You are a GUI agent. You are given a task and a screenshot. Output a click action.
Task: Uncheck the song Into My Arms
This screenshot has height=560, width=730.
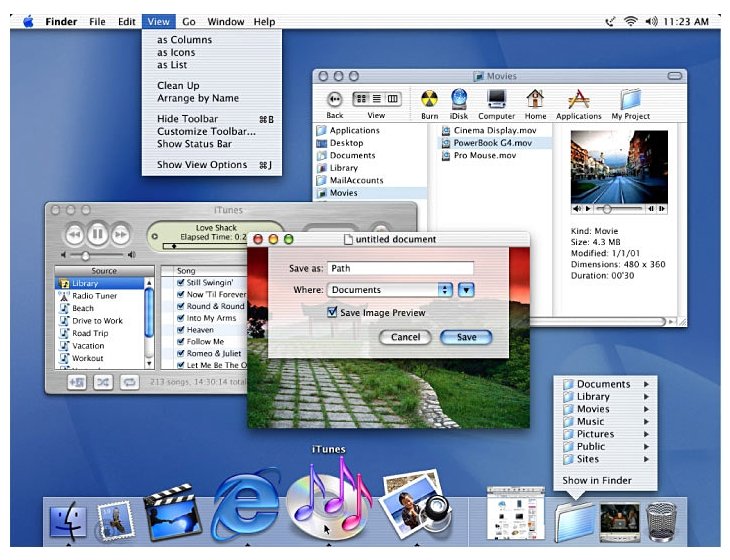[181, 318]
